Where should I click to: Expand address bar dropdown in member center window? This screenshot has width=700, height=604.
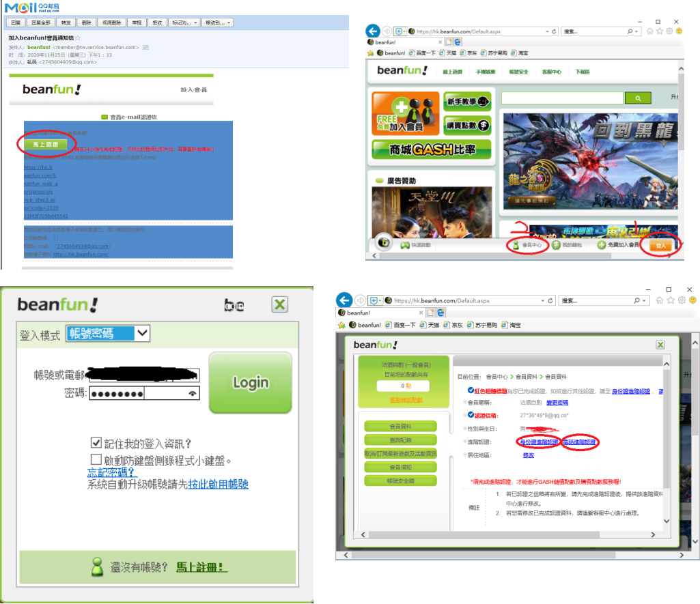tap(543, 301)
